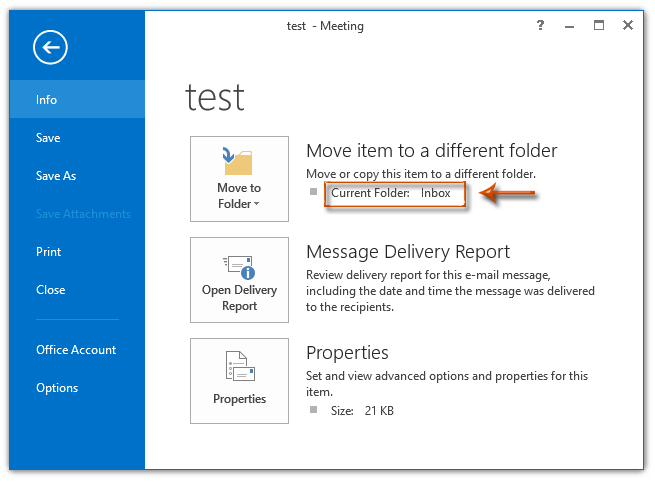The width and height of the screenshot is (655, 482).
Task: Close the window with the X button
Action: point(627,26)
